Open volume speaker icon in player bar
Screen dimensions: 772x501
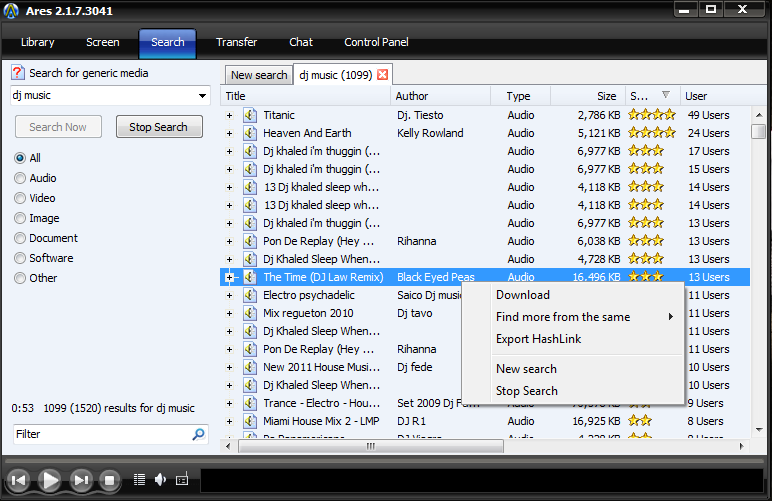pyautogui.click(x=161, y=479)
